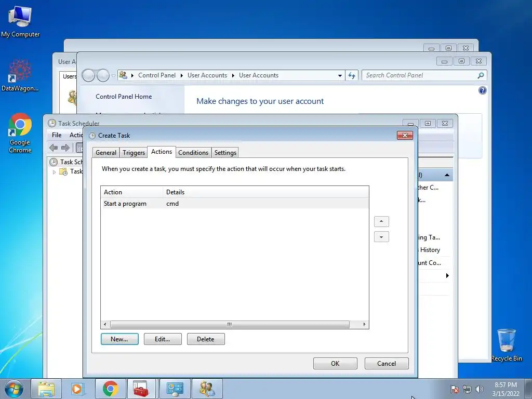Click the Details column header
The height and width of the screenshot is (399, 532).
click(265, 192)
